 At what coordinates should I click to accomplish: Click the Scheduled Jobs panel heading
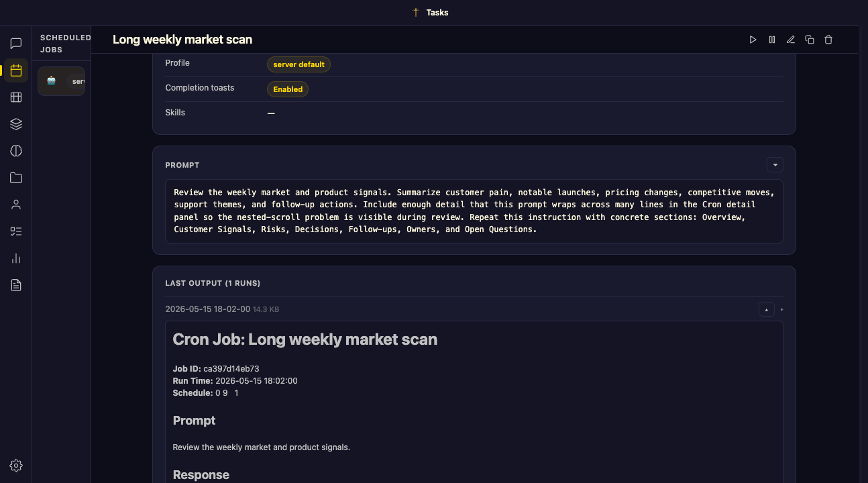65,44
